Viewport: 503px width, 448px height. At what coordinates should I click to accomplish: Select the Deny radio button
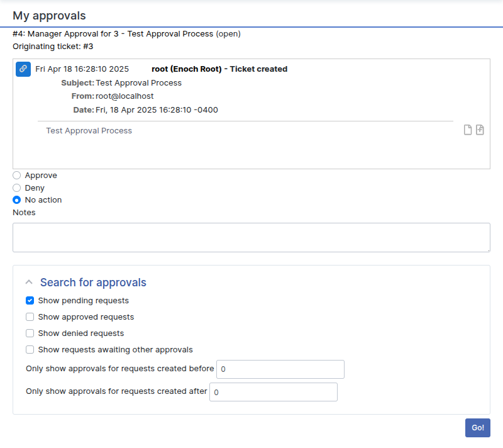(16, 188)
